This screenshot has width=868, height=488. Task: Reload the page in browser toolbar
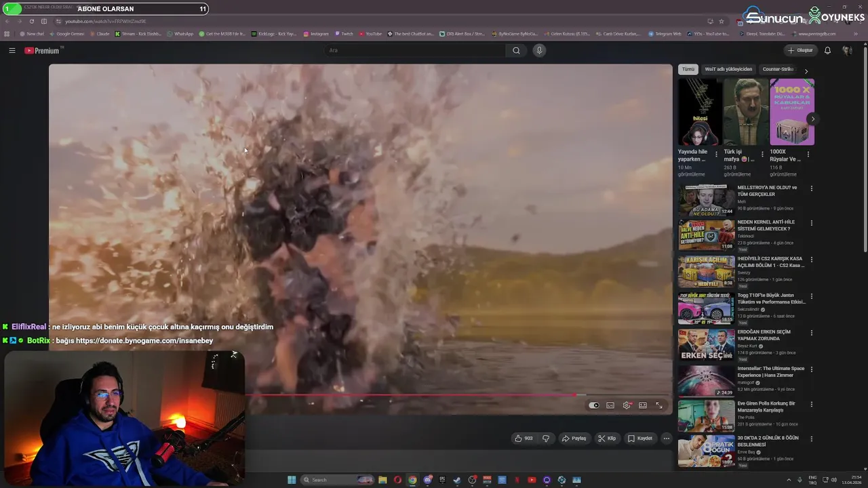click(31, 21)
